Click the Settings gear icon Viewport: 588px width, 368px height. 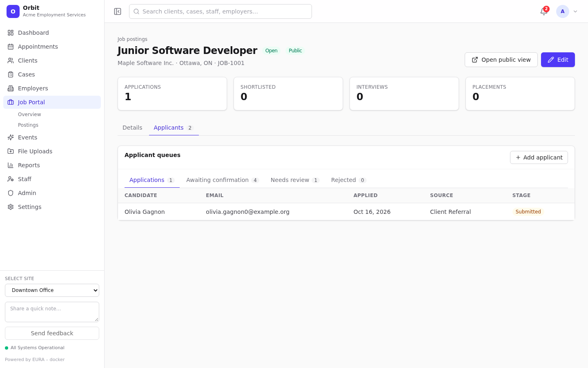coord(11,207)
